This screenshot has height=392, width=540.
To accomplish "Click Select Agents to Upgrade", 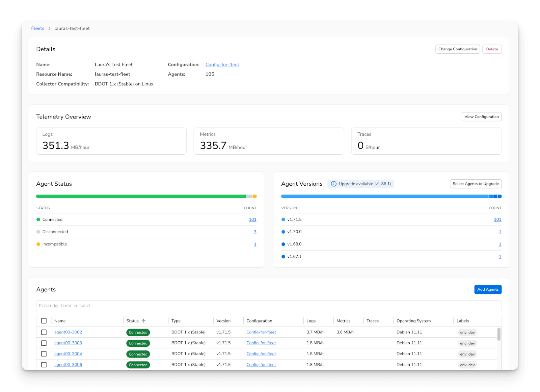I will [x=476, y=184].
